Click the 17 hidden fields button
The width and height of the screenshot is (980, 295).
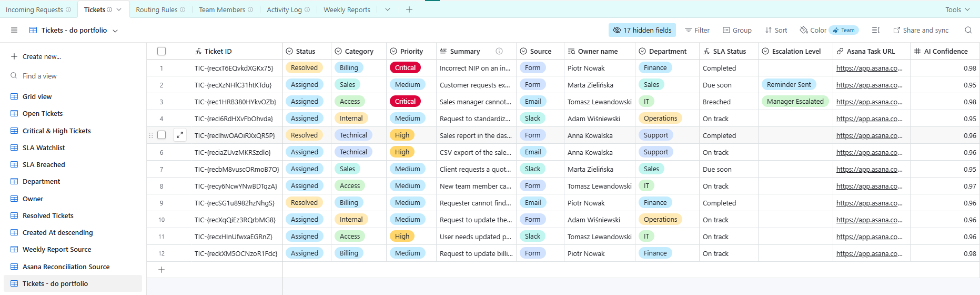point(642,31)
